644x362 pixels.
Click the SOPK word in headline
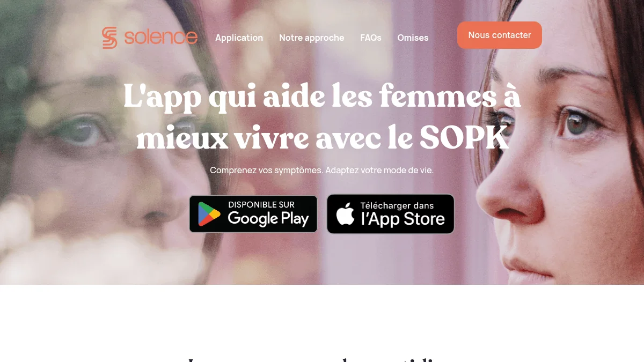click(464, 139)
